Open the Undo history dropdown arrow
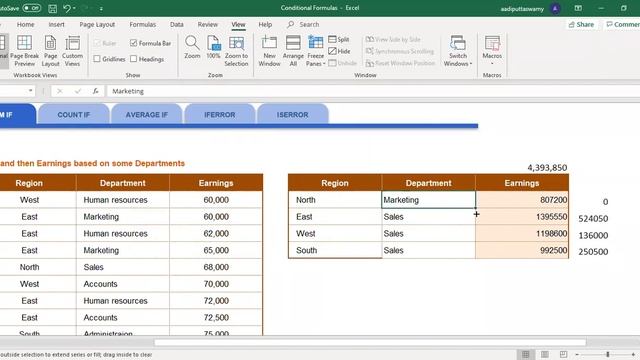Viewport: 640px width, 360px height. [75, 8]
